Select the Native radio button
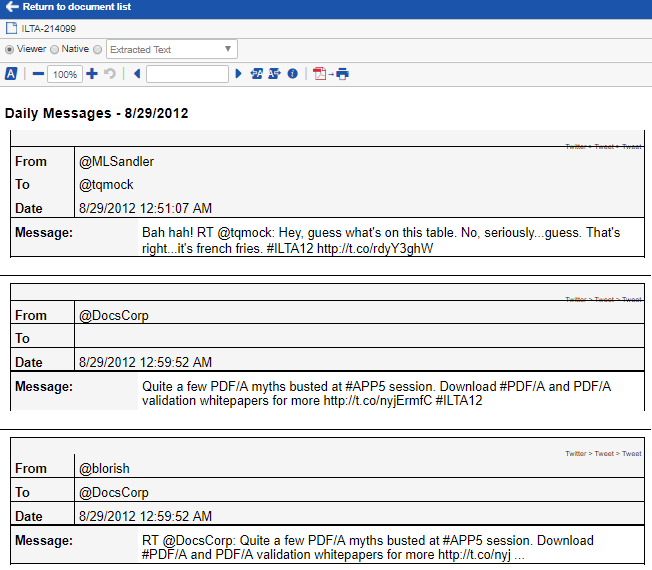Screen dimensions: 652x570 [54, 49]
